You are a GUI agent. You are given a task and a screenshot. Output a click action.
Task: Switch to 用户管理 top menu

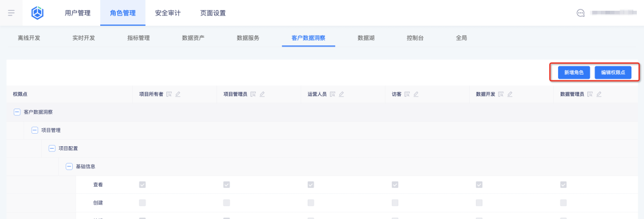(x=78, y=13)
